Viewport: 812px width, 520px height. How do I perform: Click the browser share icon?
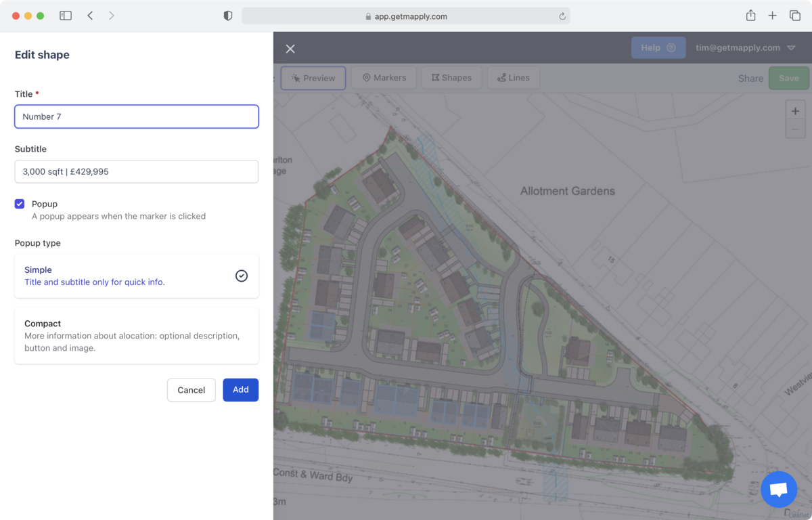[x=750, y=15]
